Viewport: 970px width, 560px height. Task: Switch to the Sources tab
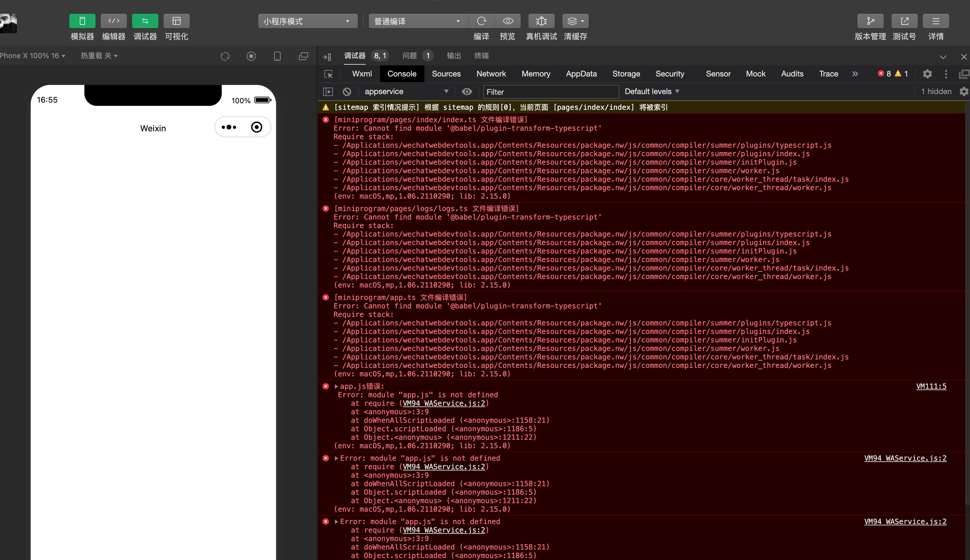(x=446, y=74)
